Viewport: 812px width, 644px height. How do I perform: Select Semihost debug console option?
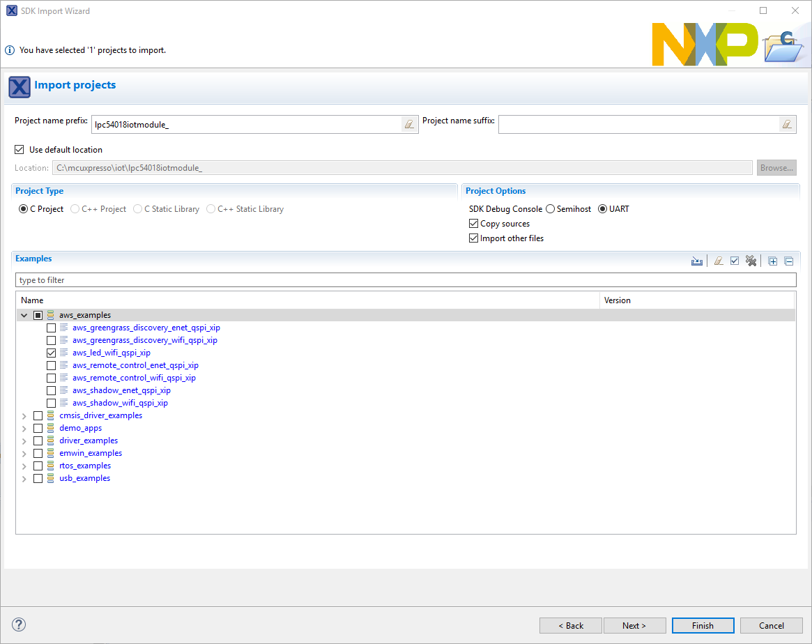551,209
